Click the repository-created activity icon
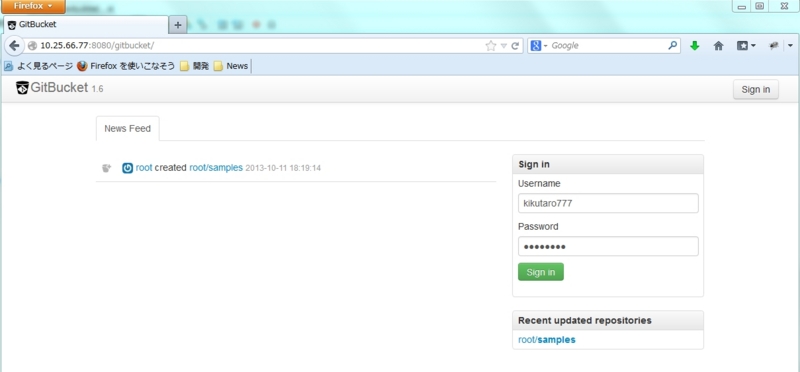The height and width of the screenshot is (372, 800). coord(106,168)
